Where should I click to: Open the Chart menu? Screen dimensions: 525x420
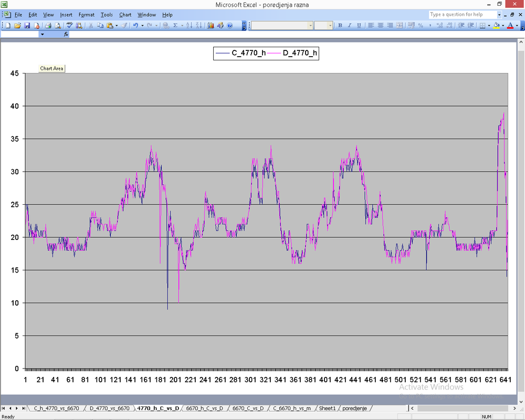click(x=125, y=15)
